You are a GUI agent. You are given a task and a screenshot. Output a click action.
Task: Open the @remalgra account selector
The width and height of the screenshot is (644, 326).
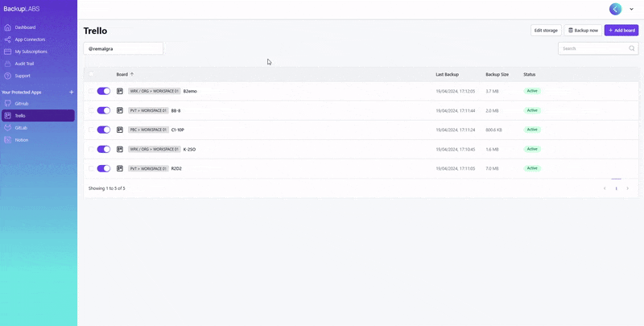coord(123,48)
